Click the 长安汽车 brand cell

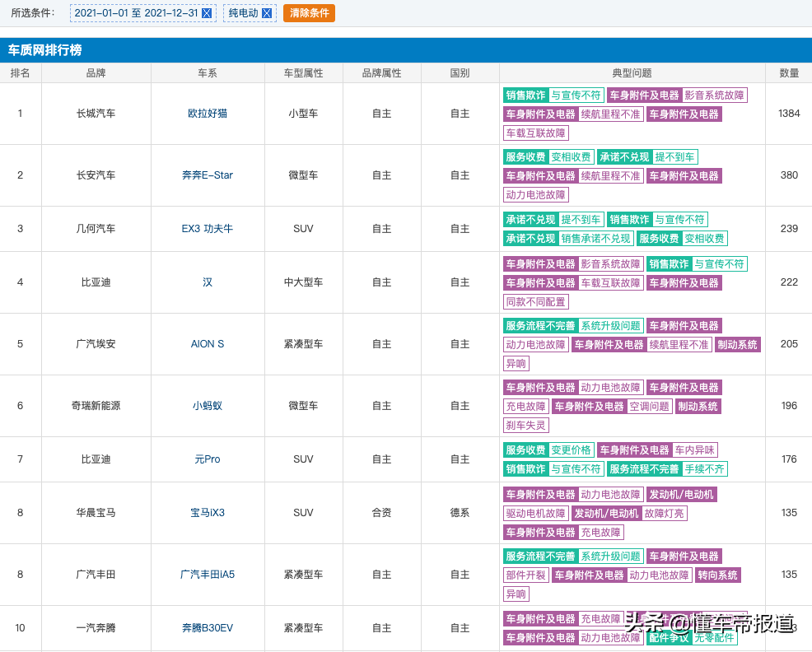(x=96, y=175)
